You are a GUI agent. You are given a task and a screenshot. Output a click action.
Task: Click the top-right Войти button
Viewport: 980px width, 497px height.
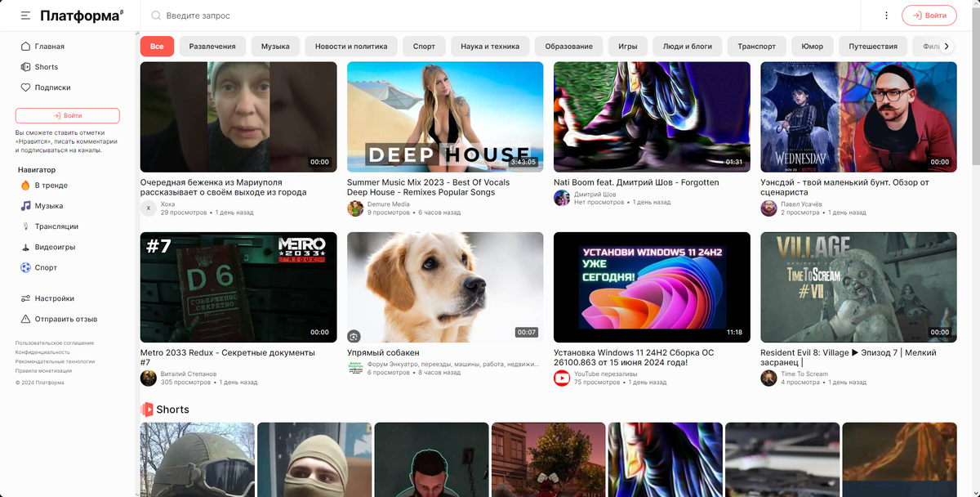[929, 16]
